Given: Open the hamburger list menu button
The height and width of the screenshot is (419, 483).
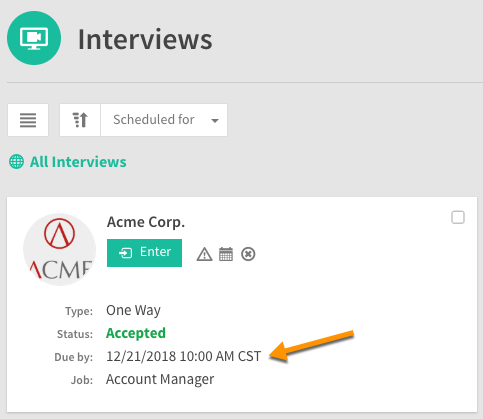Looking at the screenshot, I should click(28, 120).
